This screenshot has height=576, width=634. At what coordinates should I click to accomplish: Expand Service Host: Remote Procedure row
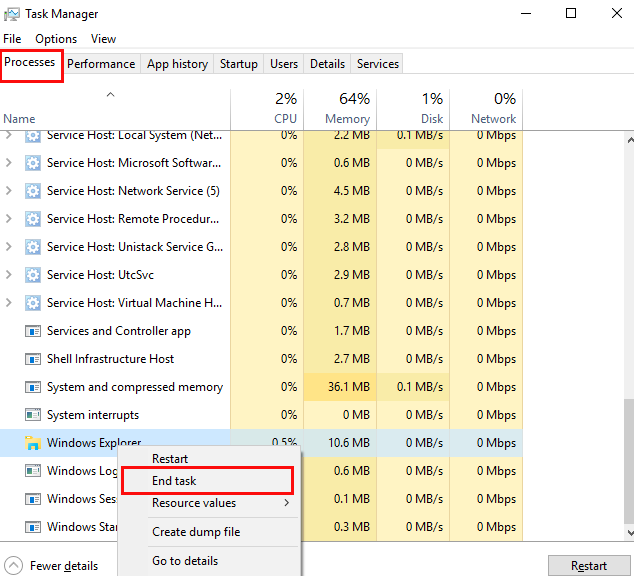click(x=8, y=218)
